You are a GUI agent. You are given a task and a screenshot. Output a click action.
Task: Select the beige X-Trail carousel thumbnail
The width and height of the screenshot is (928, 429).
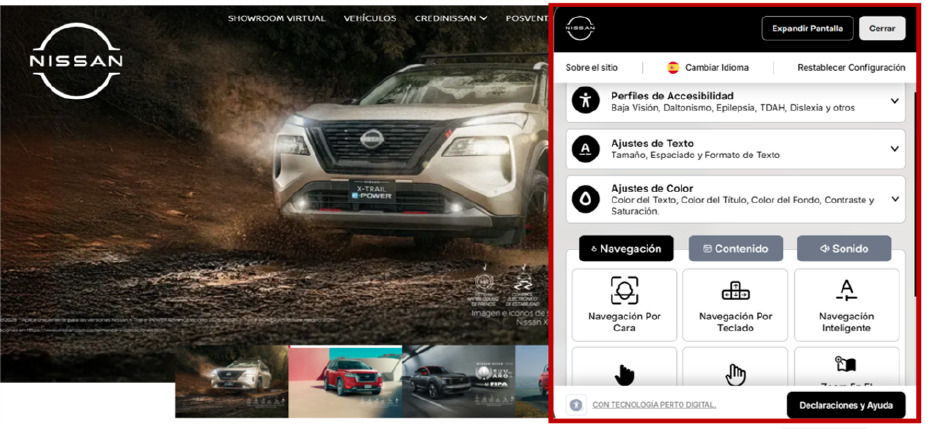coord(231,382)
